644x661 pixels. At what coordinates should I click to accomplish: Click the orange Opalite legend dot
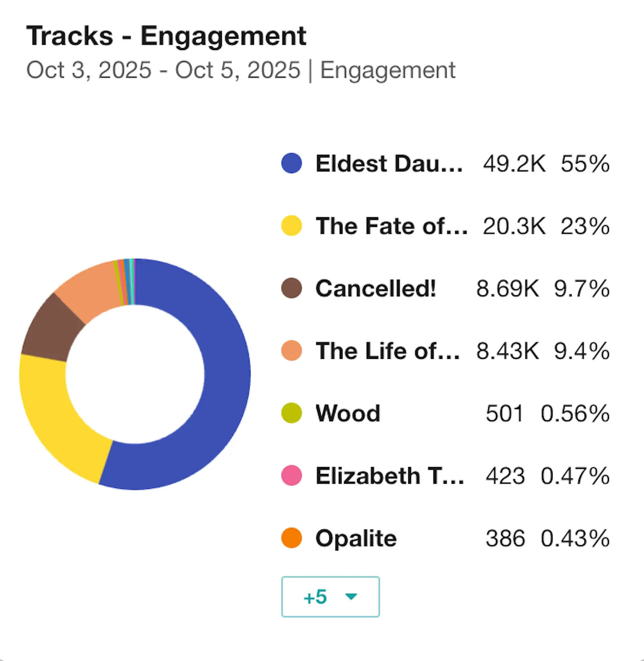(291, 538)
